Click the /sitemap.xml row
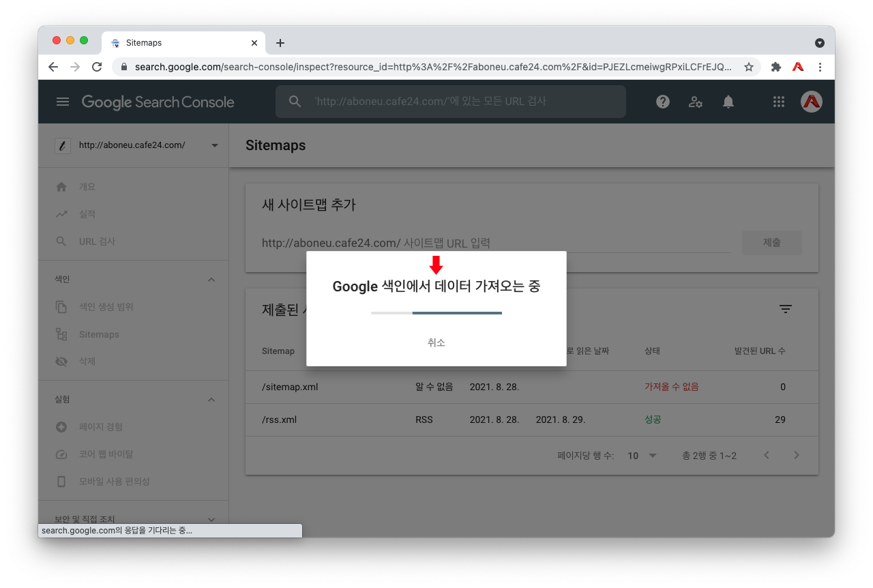 pyautogui.click(x=532, y=387)
